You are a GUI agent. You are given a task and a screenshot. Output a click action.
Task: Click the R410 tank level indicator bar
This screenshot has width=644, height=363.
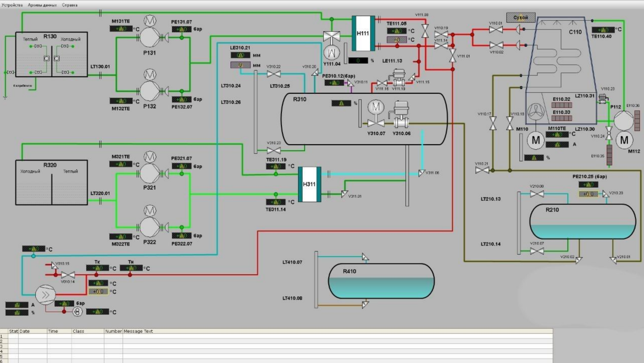(316, 280)
